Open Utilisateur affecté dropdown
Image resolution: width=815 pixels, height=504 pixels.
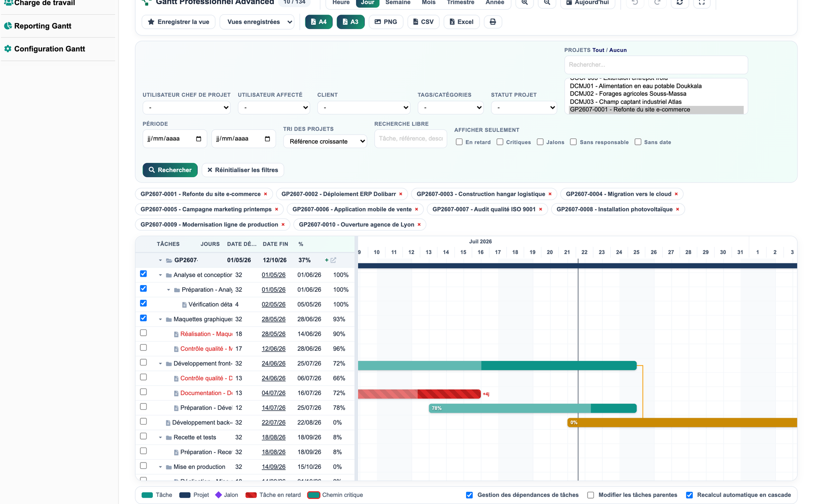pyautogui.click(x=274, y=108)
